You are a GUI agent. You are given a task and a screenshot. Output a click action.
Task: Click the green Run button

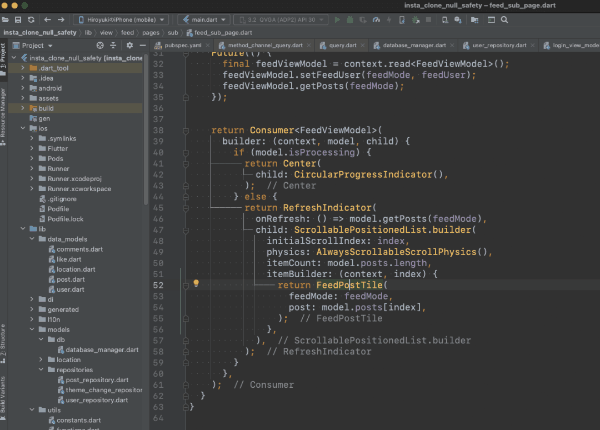(x=337, y=20)
